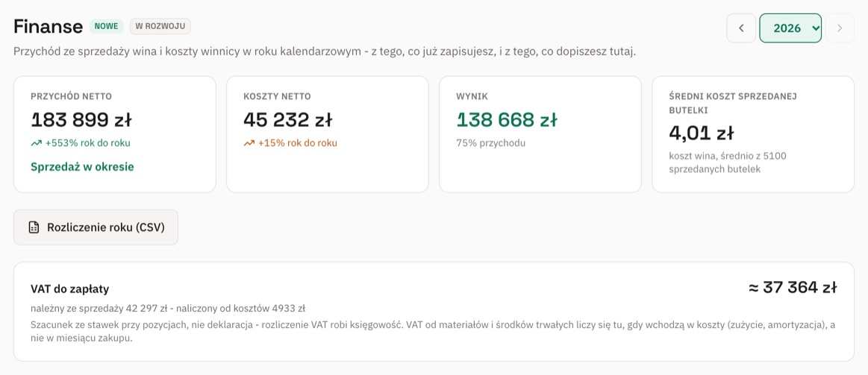Click the 75% przychodu caption
Image resolution: width=868 pixels, height=375 pixels.
coord(490,143)
